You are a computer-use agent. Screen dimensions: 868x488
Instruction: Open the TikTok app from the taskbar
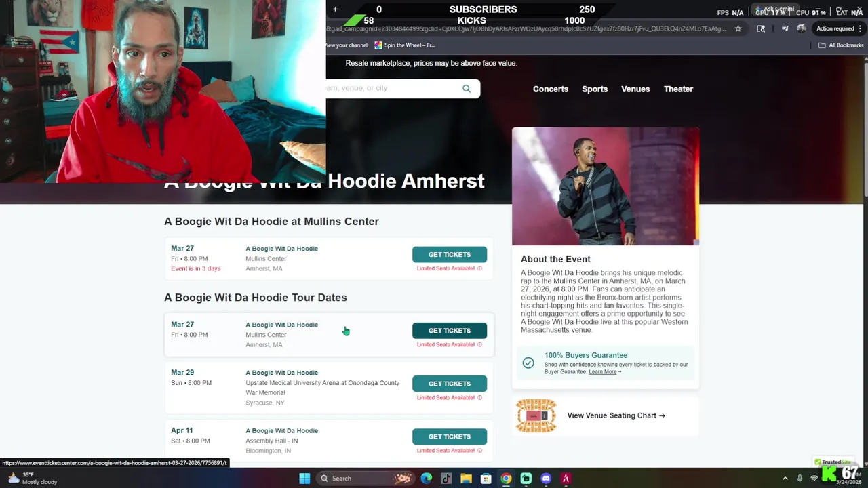(x=446, y=479)
